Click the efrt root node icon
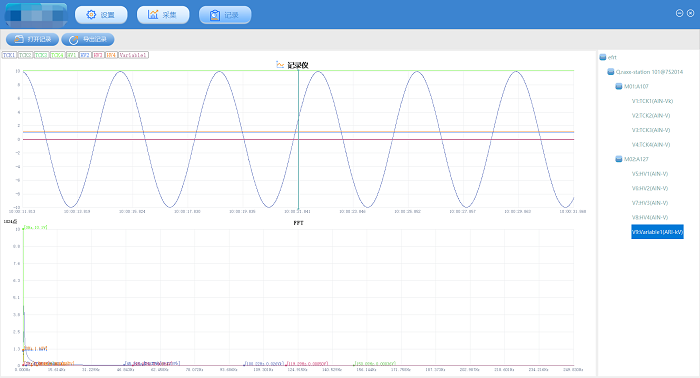This screenshot has width=700, height=378. [x=603, y=57]
